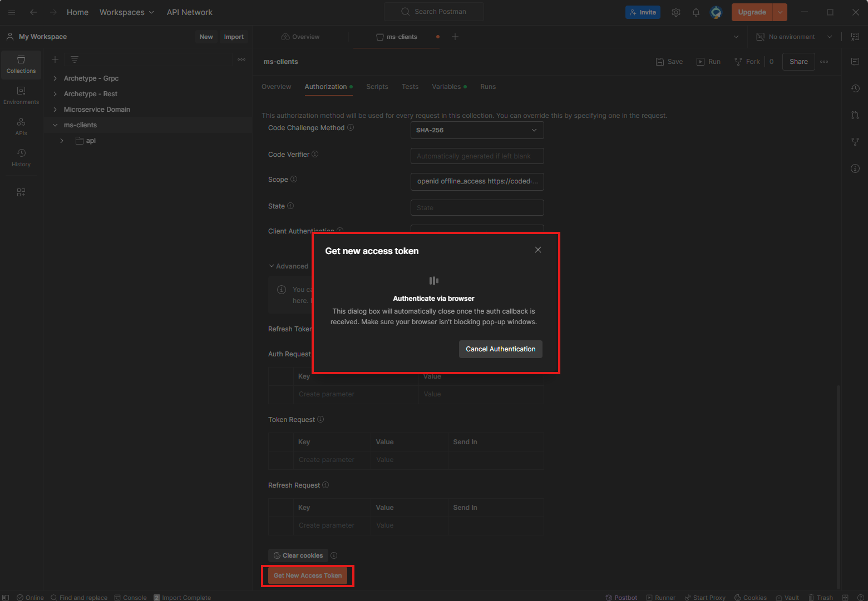The height and width of the screenshot is (601, 868).
Task: Open the Code Challenge Method SHA-256 dropdown
Action: 477,130
